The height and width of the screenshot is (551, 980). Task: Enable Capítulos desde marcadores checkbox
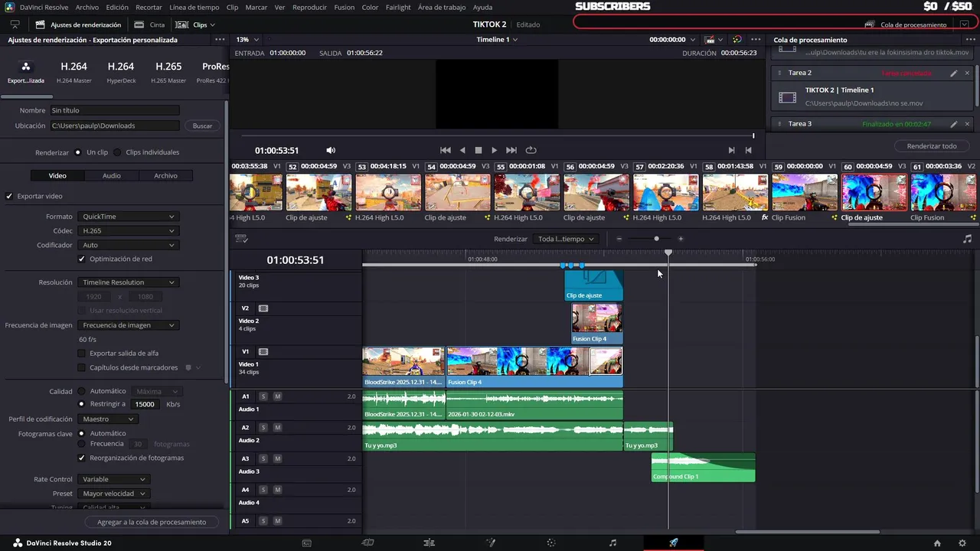[x=82, y=368]
